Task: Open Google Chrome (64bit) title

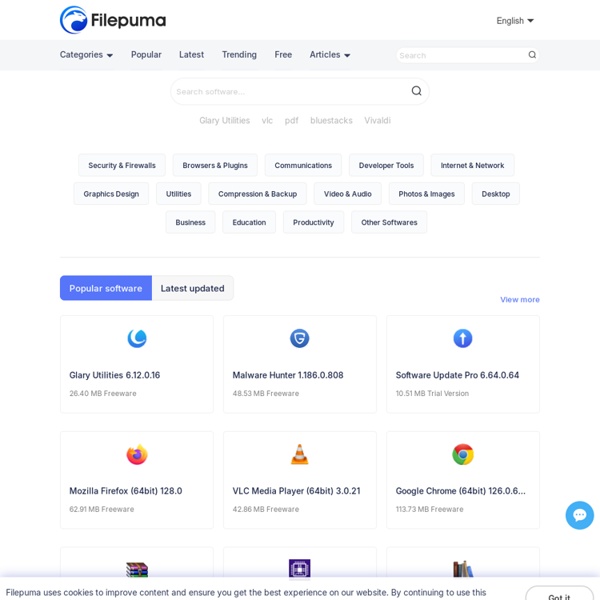Action: (x=460, y=491)
